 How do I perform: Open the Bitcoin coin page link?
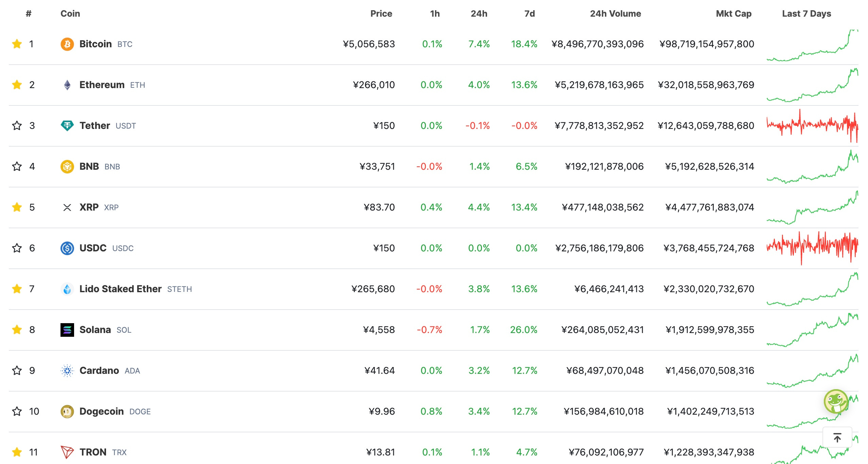pos(96,44)
